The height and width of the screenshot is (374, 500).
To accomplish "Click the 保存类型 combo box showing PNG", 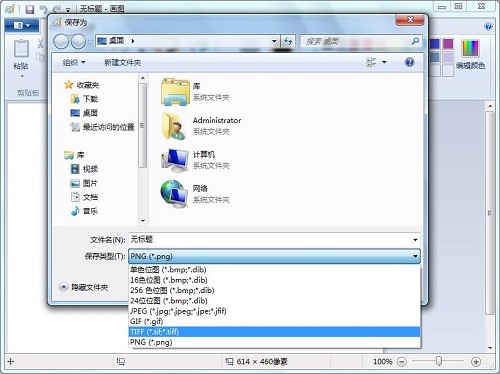I will pyautogui.click(x=274, y=256).
